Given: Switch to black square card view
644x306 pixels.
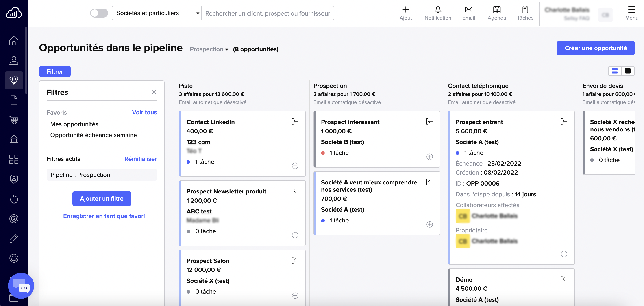Looking at the screenshot, I should (x=627, y=71).
